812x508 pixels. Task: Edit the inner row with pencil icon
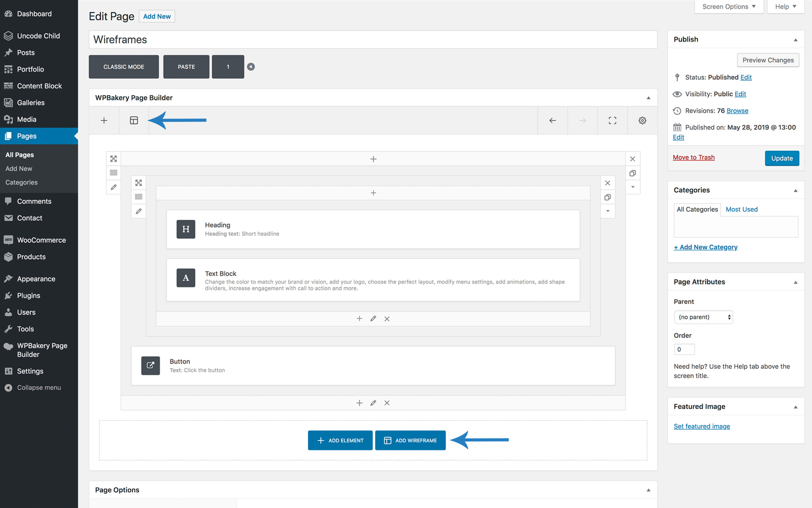tap(138, 211)
